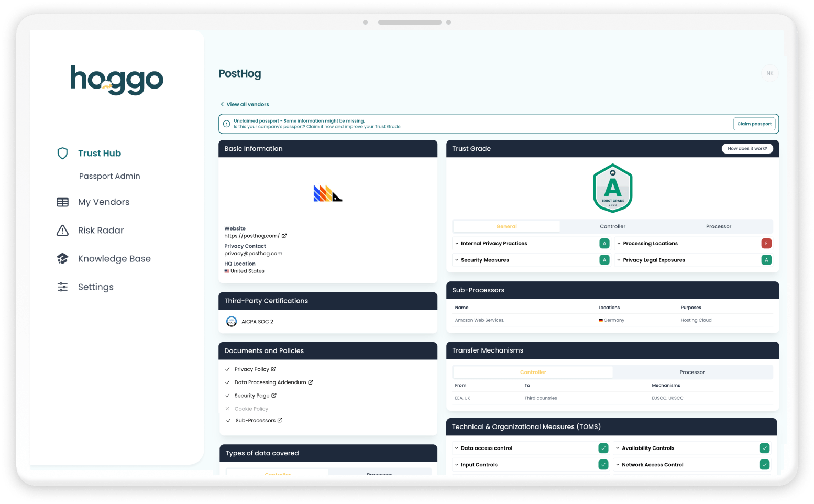
Task: Click the United States flag under HQ Location
Action: (x=227, y=271)
